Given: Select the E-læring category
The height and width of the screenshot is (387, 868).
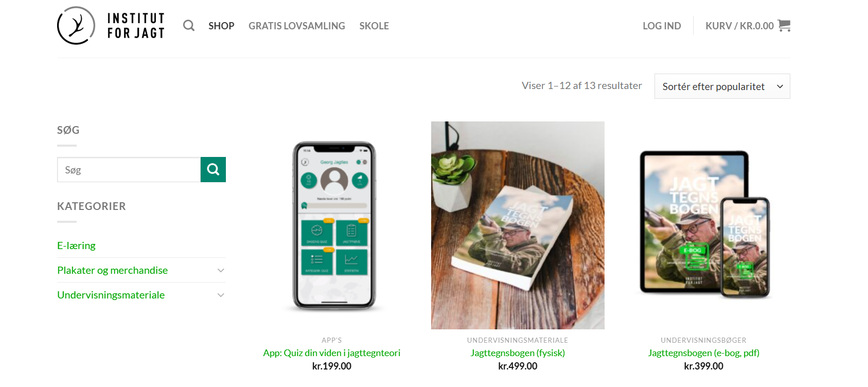Looking at the screenshot, I should click(76, 245).
